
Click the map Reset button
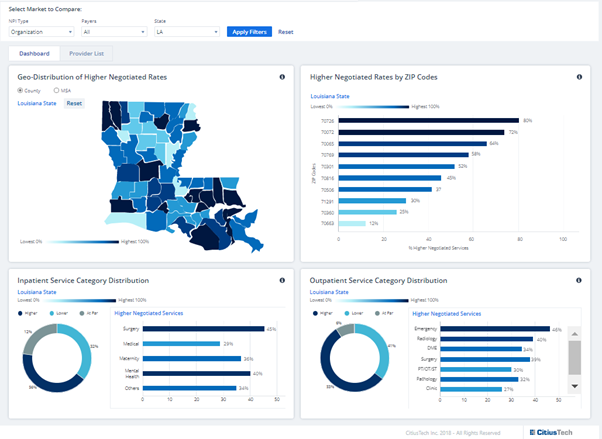coord(74,103)
